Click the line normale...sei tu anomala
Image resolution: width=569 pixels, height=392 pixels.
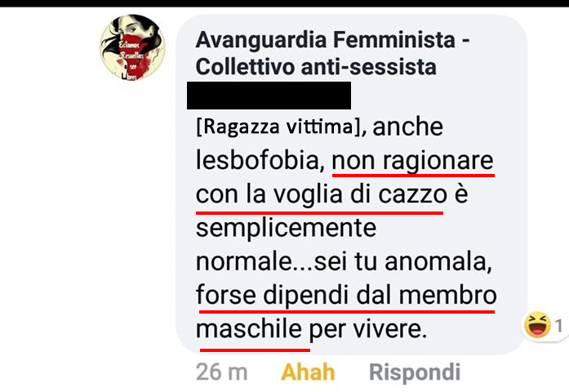pyautogui.click(x=344, y=261)
